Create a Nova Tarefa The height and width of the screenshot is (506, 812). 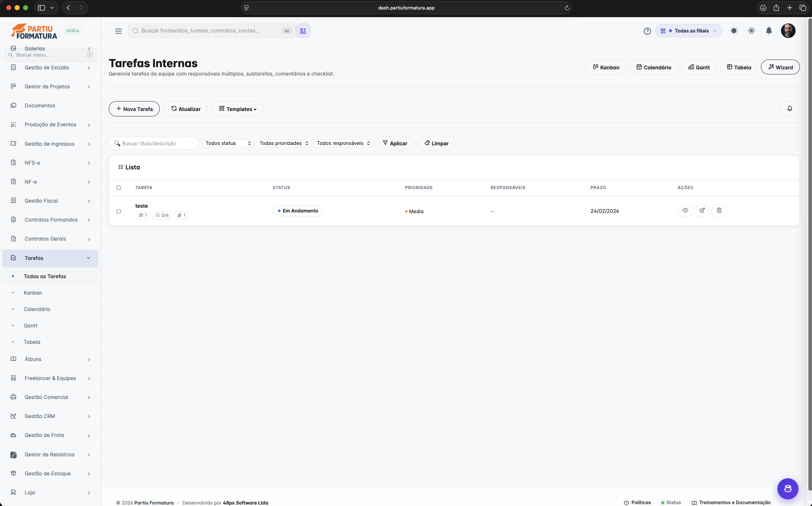point(134,109)
